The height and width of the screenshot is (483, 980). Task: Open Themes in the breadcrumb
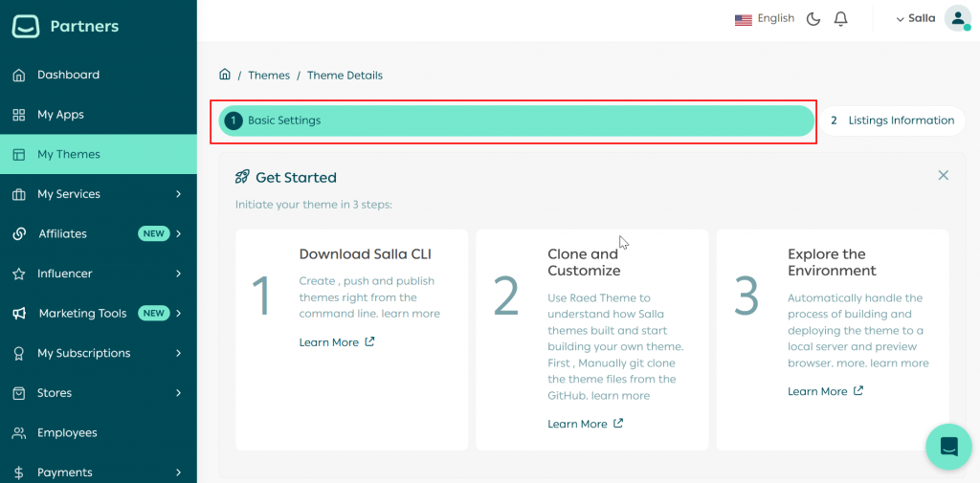pyautogui.click(x=269, y=76)
